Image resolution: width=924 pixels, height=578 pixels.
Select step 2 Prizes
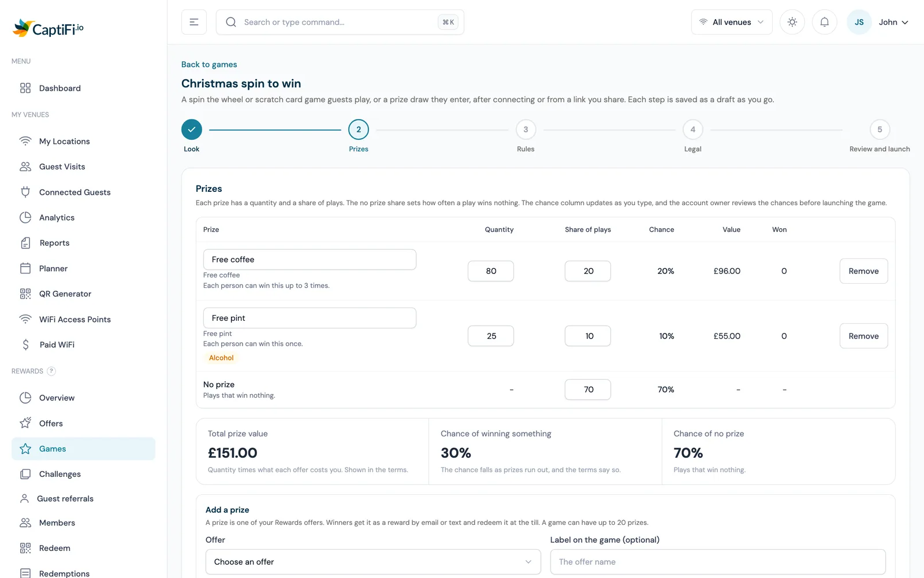[359, 129]
